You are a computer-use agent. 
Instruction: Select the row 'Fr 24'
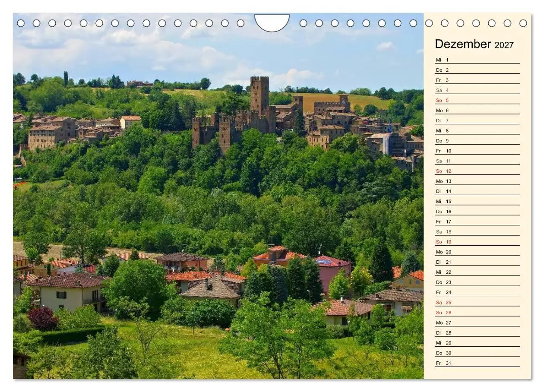click(x=477, y=292)
